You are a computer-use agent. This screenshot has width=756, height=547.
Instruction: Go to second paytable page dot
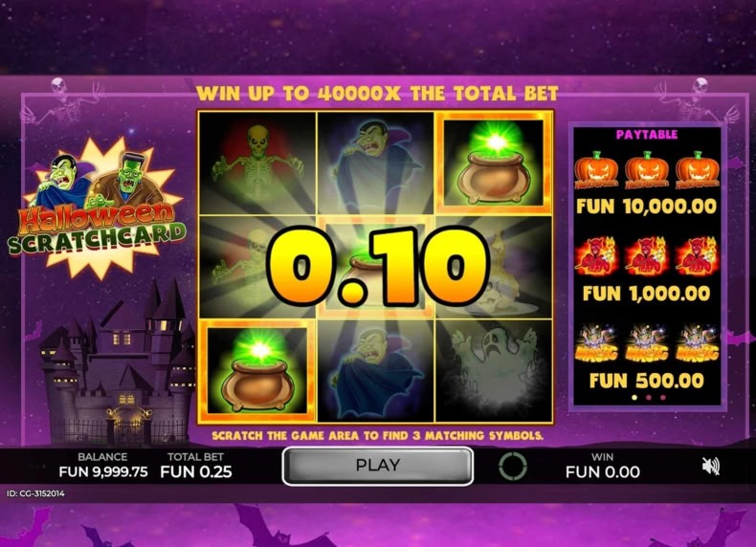(x=649, y=398)
